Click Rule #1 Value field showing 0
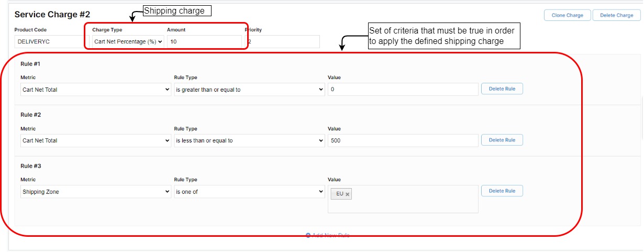This screenshot has height=252, width=644. click(x=403, y=90)
